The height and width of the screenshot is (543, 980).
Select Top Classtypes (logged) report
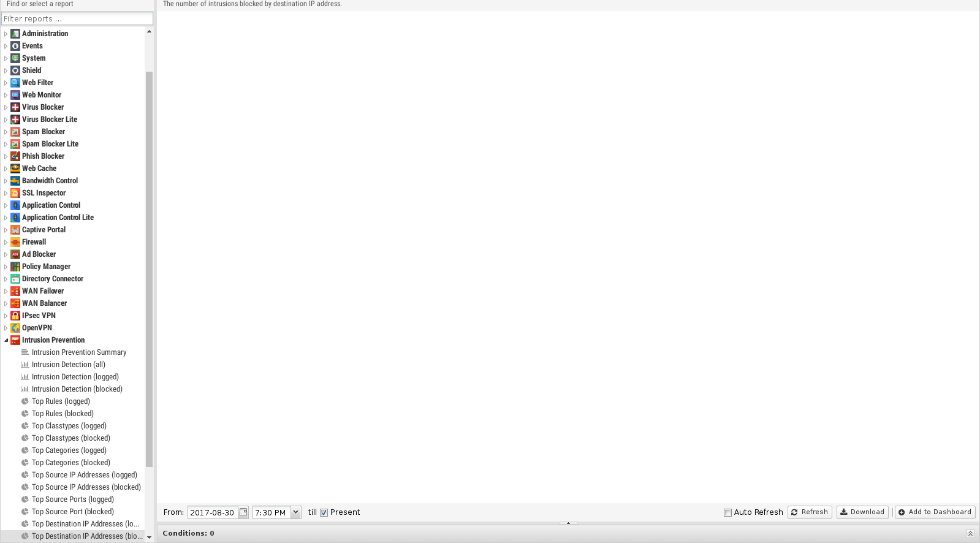pyautogui.click(x=69, y=426)
